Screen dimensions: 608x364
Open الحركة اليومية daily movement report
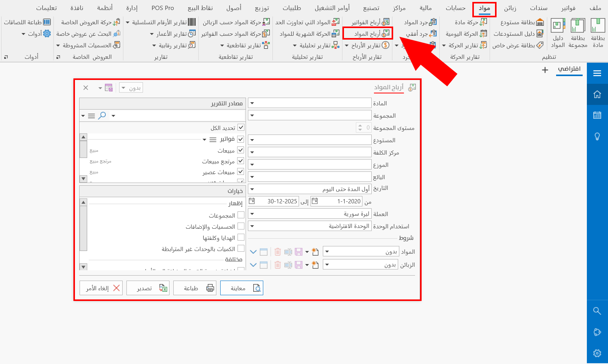point(466,34)
